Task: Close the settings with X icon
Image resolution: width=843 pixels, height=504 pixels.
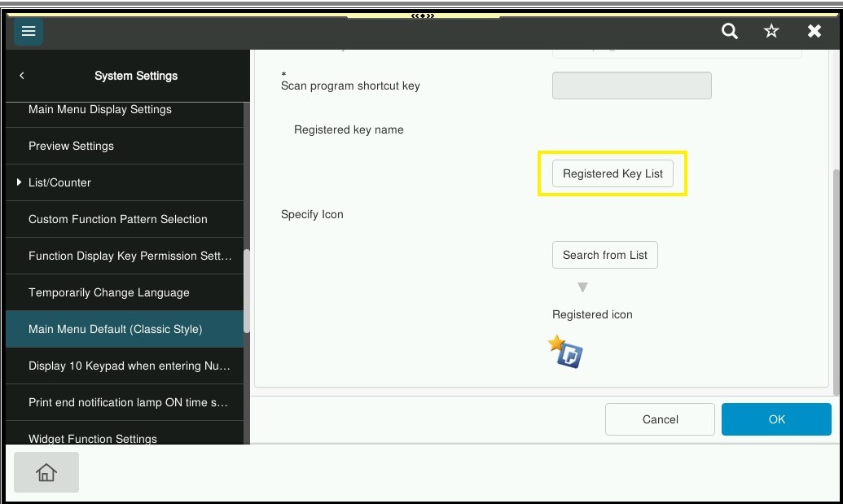Action: (814, 31)
